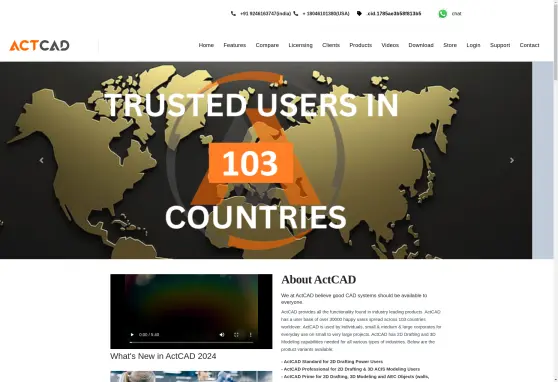Open the Login link

tap(473, 45)
